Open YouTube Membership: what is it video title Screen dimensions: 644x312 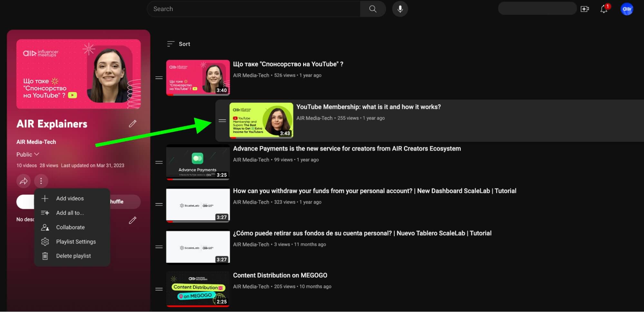point(369,107)
